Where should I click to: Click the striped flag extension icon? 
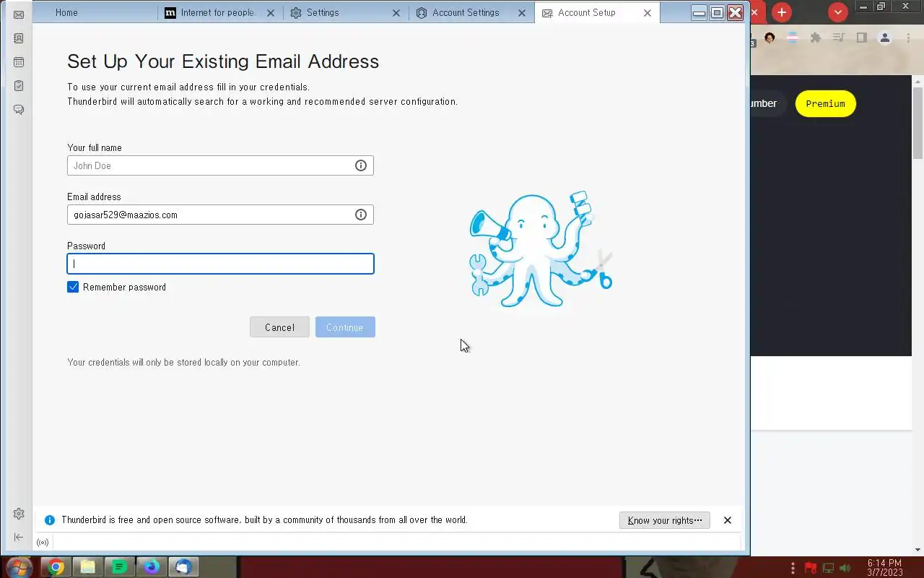793,38
